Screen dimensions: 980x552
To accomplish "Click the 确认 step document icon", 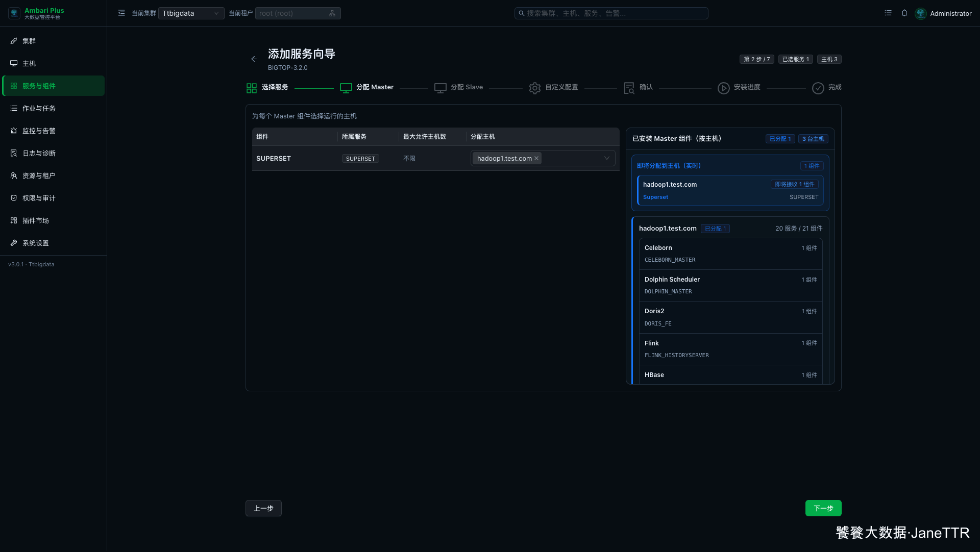I will (629, 88).
